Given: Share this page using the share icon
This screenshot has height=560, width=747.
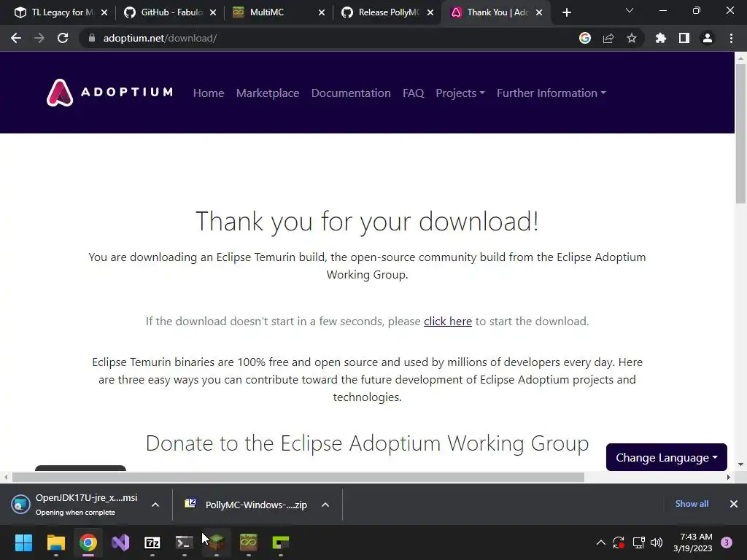Looking at the screenshot, I should point(608,38).
